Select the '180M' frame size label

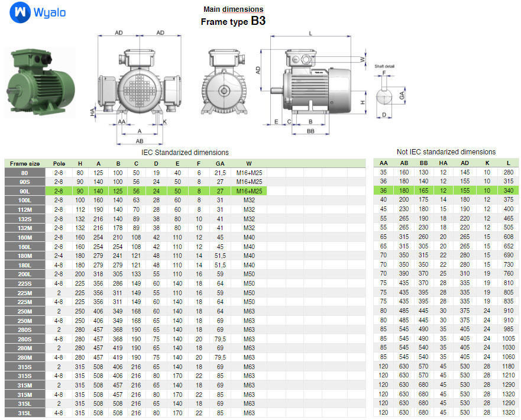25,256
